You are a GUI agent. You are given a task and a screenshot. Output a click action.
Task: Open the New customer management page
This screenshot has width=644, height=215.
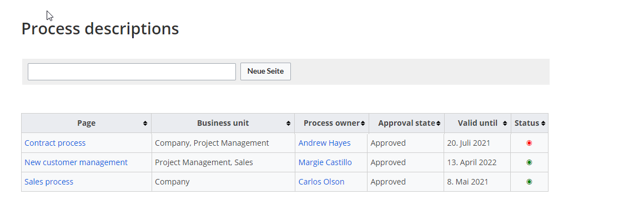pos(76,162)
